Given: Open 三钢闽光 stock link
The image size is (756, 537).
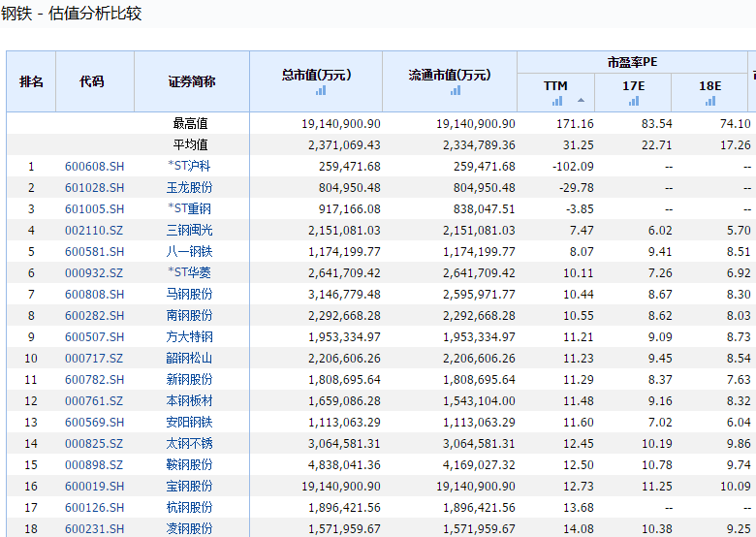Looking at the screenshot, I should (x=189, y=230).
